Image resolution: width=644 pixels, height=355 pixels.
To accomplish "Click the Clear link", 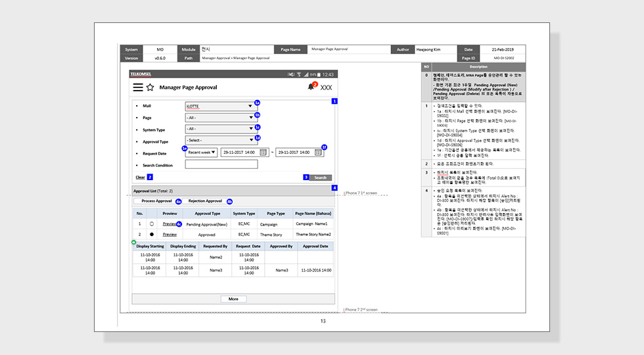I will (x=141, y=177).
